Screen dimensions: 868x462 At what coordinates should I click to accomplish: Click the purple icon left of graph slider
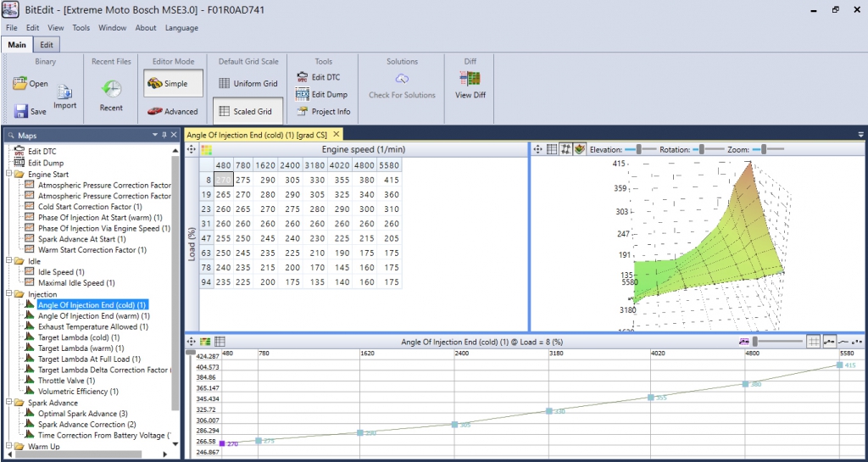(x=744, y=342)
